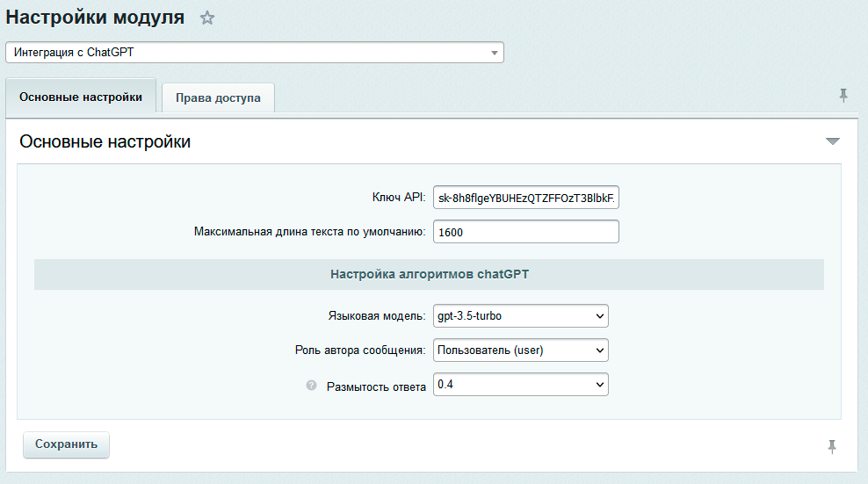Add page to favorites with star icon

click(x=207, y=18)
